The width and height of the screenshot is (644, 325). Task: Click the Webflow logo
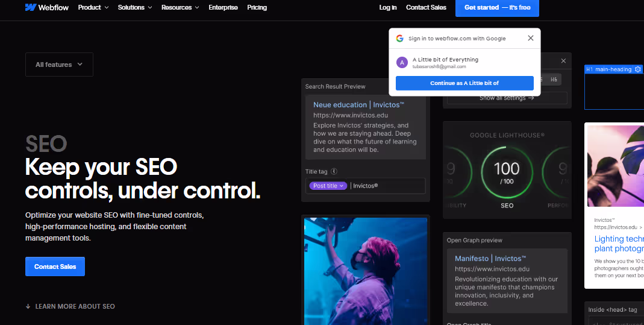point(47,7)
